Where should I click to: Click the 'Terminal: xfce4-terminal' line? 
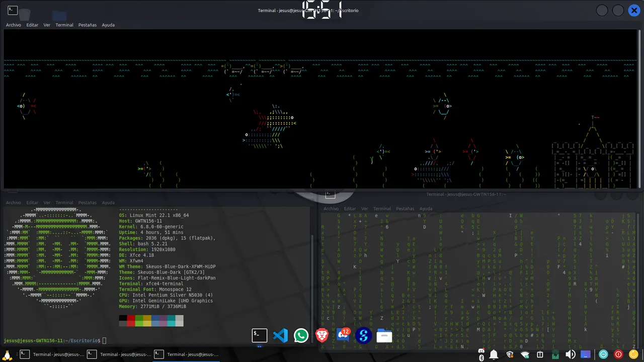pos(151,284)
